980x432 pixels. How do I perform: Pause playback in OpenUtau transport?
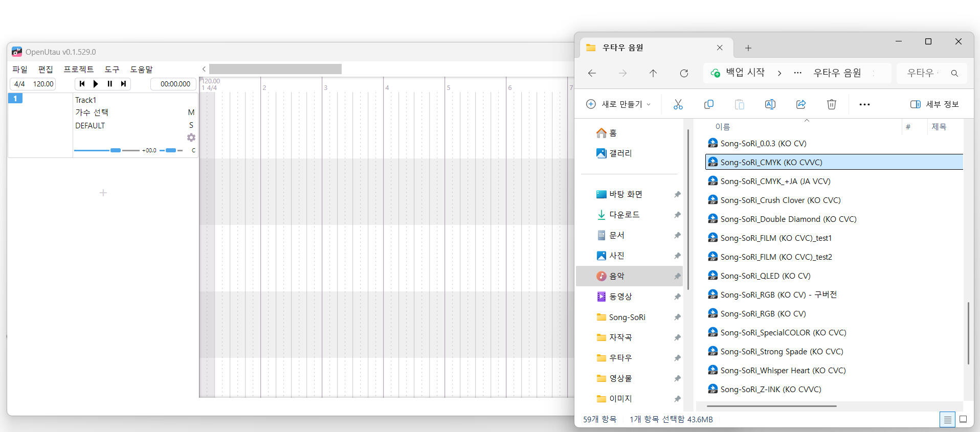pos(109,84)
